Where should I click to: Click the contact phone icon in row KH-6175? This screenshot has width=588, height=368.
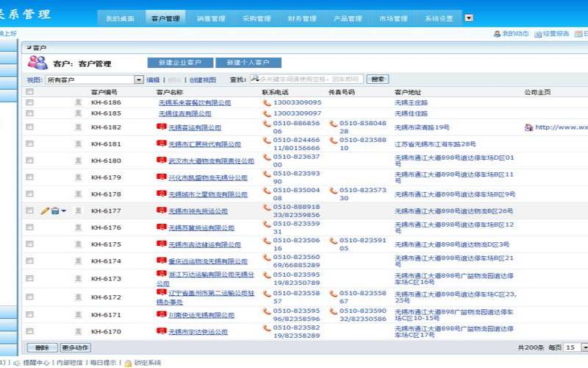pyautogui.click(x=267, y=241)
